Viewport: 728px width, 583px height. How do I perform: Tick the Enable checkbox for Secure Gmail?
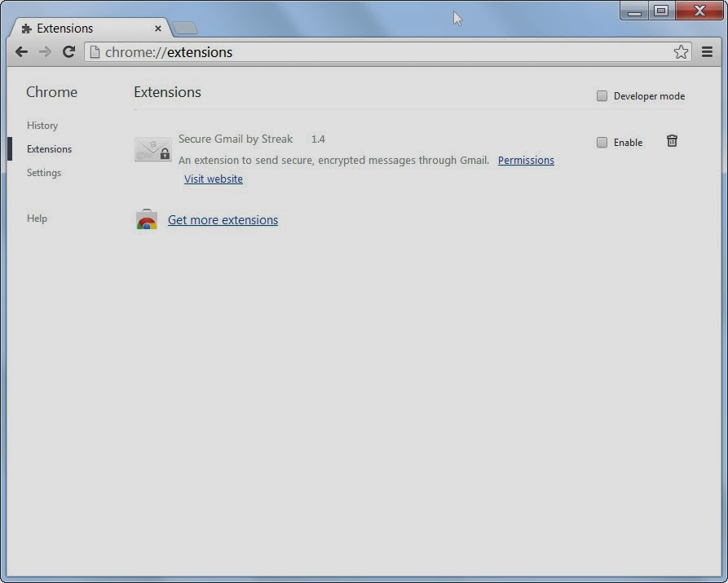[x=602, y=142]
